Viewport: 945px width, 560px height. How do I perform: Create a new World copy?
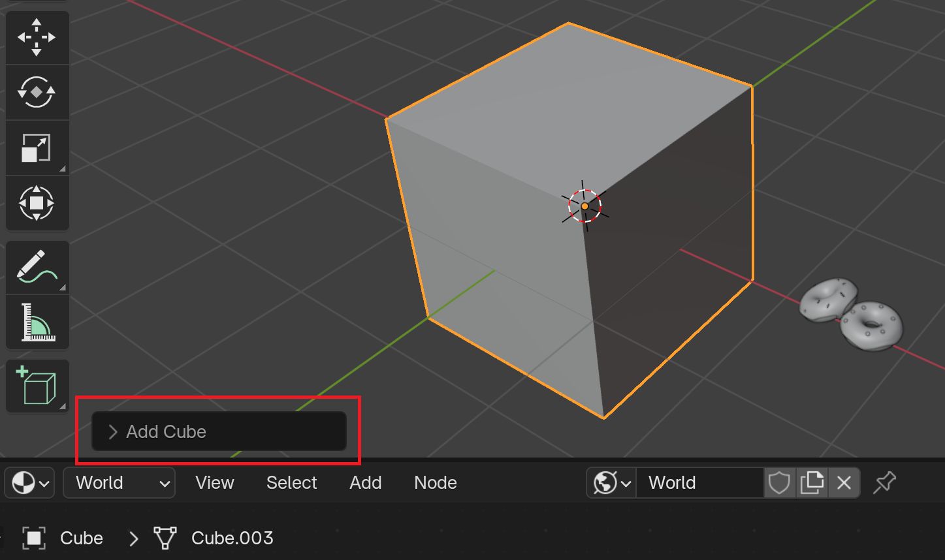[812, 483]
